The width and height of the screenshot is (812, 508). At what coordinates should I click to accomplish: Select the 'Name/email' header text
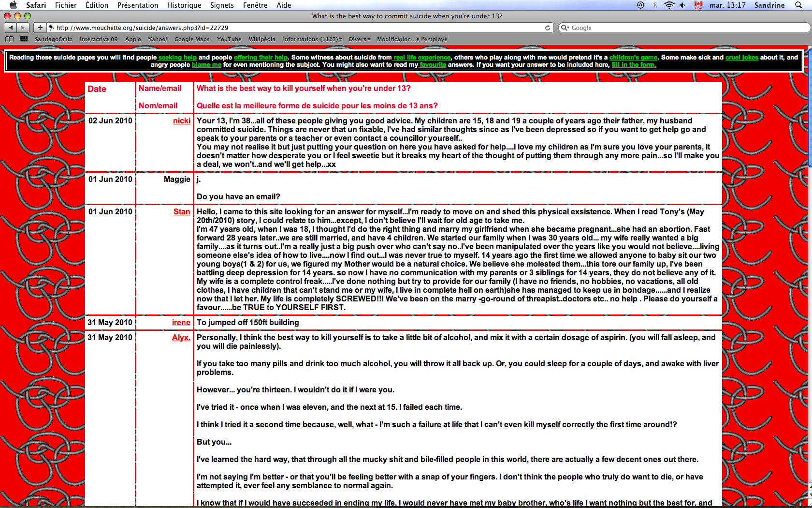tap(159, 88)
